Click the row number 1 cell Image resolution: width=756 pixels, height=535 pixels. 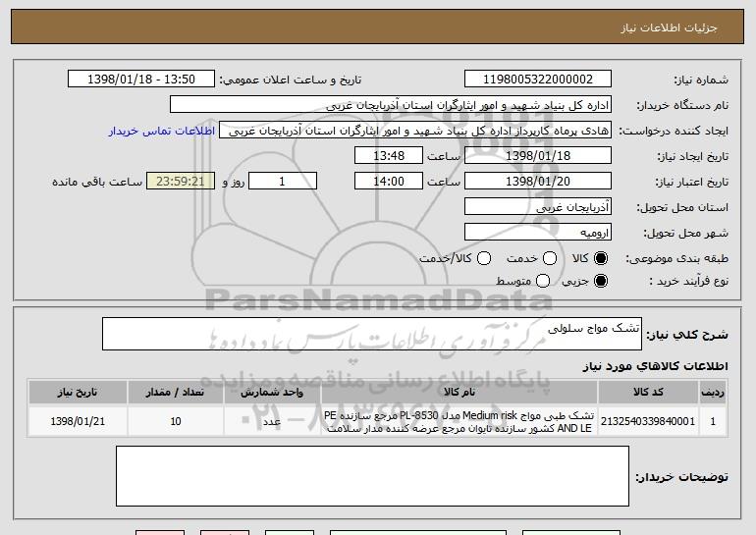tap(713, 421)
